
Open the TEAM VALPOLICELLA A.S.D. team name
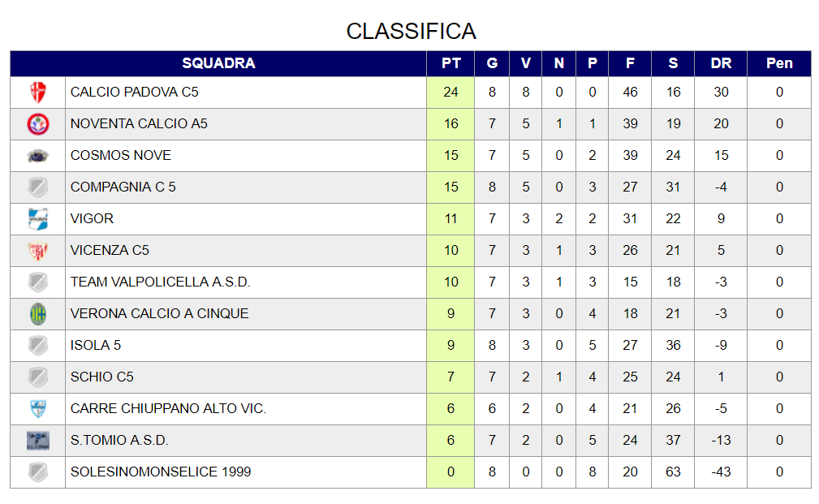click(x=161, y=282)
